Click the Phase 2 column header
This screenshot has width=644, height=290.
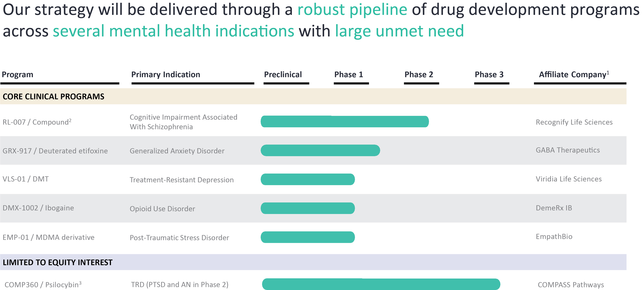click(419, 75)
